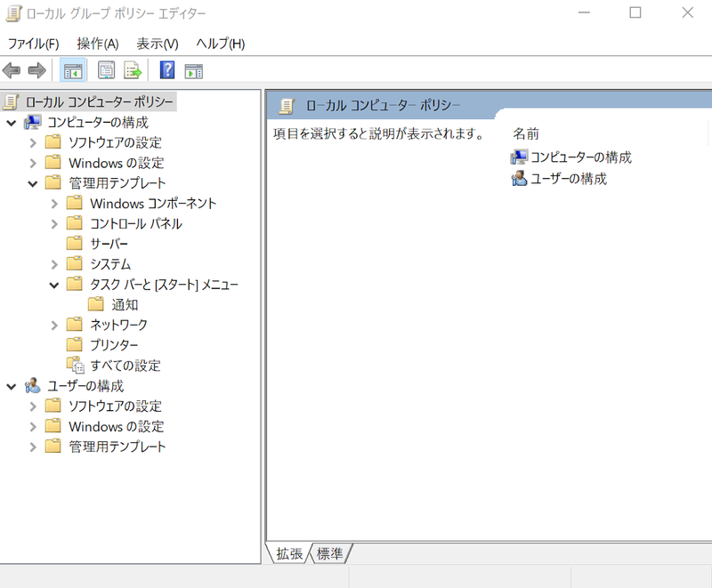Click コンピューターの構成 text in the right pane

point(581,157)
